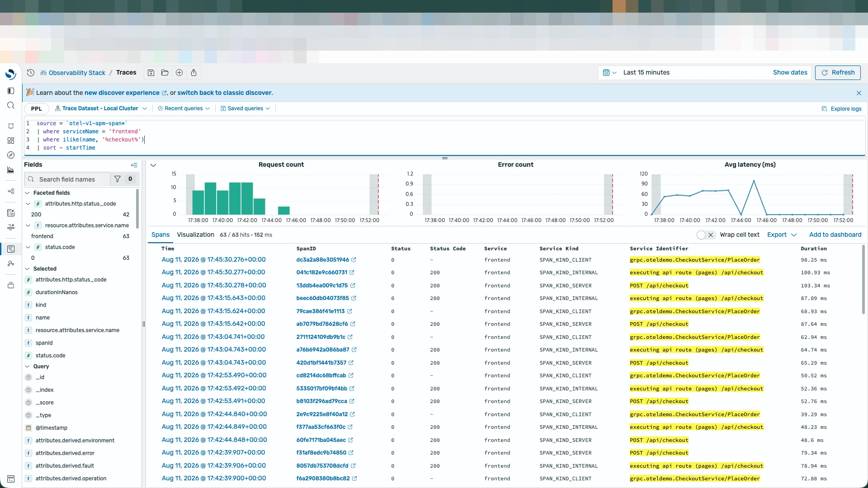Save the current query icon
Image resolution: width=868 pixels, height=488 pixels.
coord(151,73)
